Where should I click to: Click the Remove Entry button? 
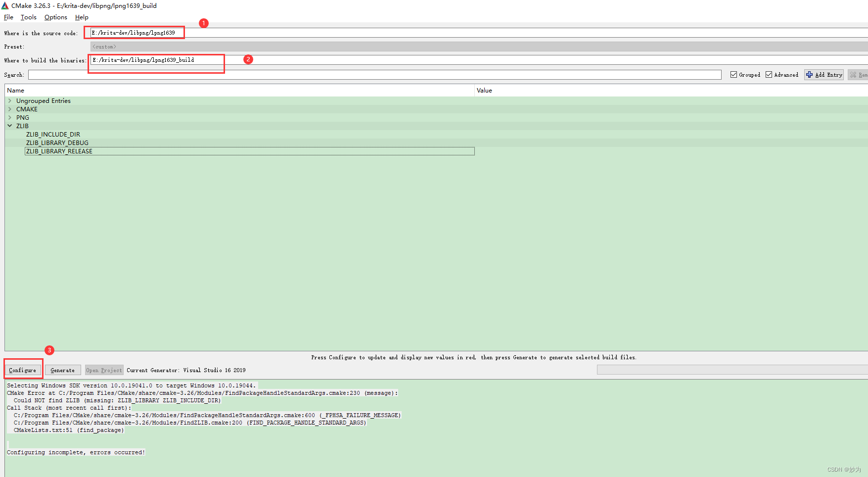[858, 75]
